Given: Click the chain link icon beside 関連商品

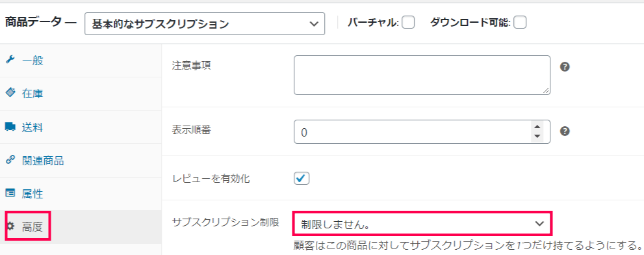Looking at the screenshot, I should click(x=10, y=160).
